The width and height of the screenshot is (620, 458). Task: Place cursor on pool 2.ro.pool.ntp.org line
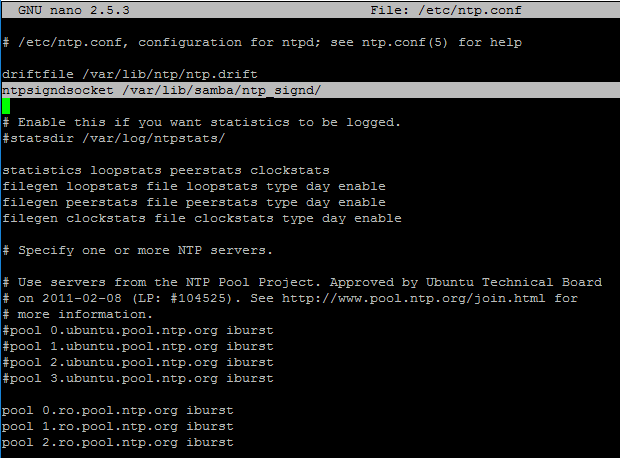[117, 442]
